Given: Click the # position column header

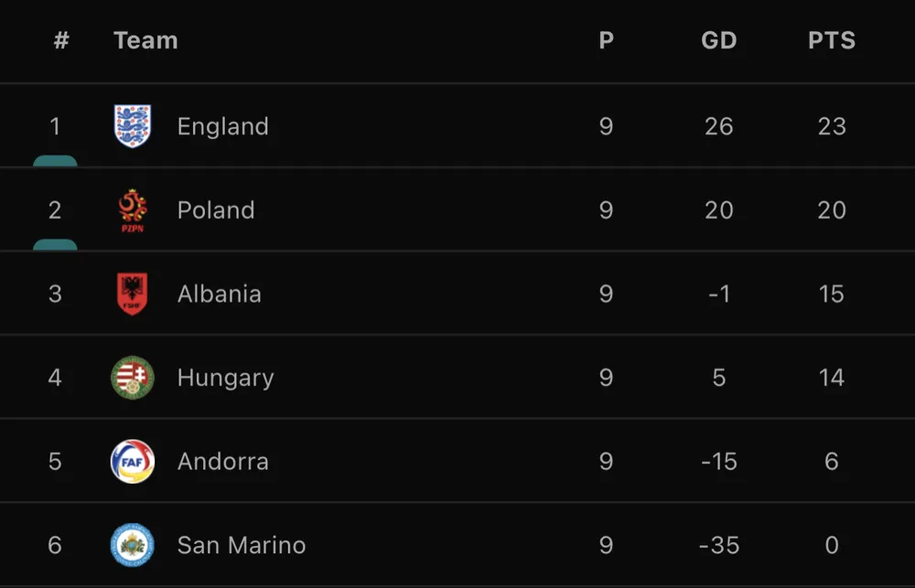Looking at the screenshot, I should pos(61,41).
